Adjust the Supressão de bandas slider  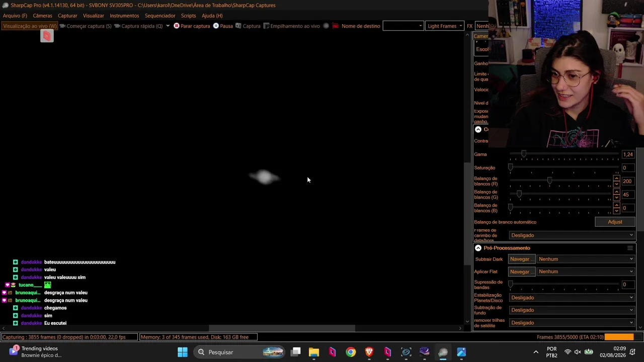[564, 285]
